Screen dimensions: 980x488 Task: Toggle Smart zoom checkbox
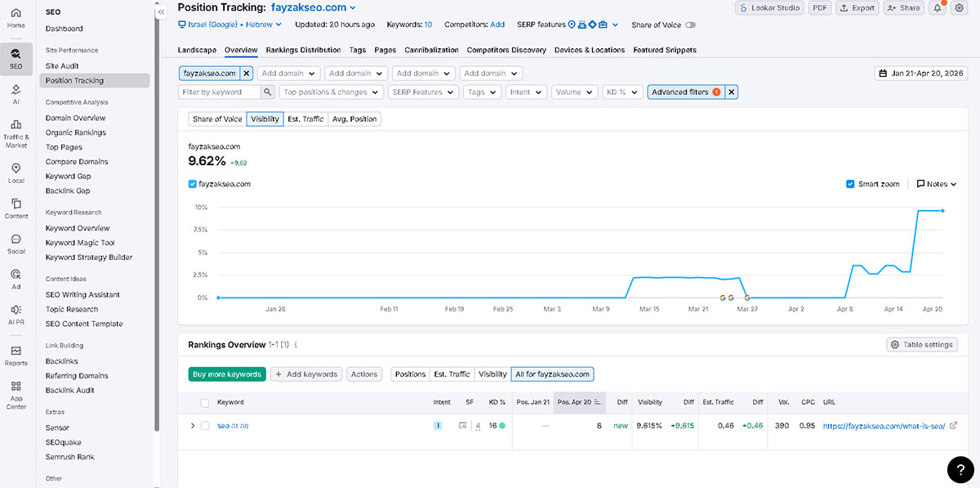click(x=850, y=184)
